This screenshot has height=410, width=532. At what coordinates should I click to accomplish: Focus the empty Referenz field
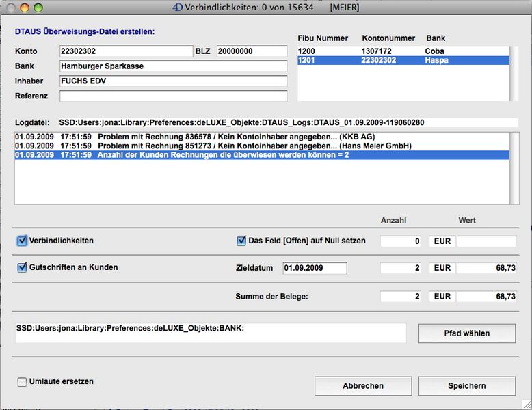[172, 96]
